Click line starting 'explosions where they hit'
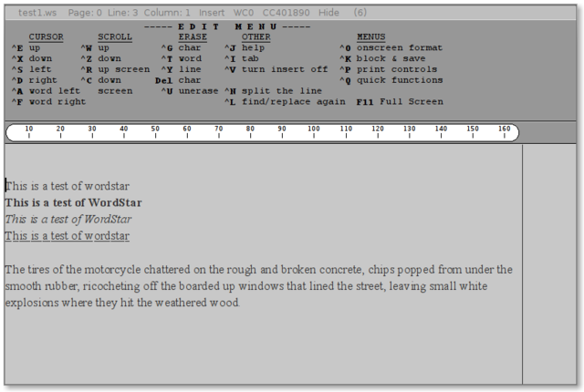Screen dimensions: 584x392 tap(122, 303)
